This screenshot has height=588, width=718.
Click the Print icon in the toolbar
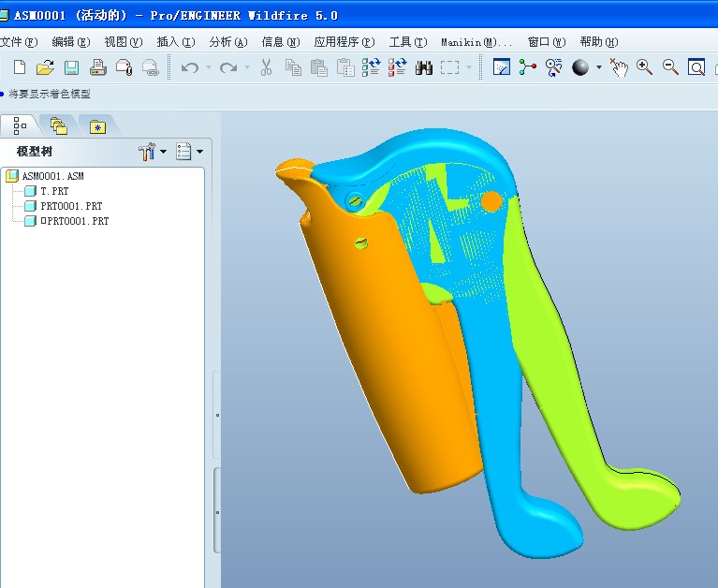click(x=97, y=67)
